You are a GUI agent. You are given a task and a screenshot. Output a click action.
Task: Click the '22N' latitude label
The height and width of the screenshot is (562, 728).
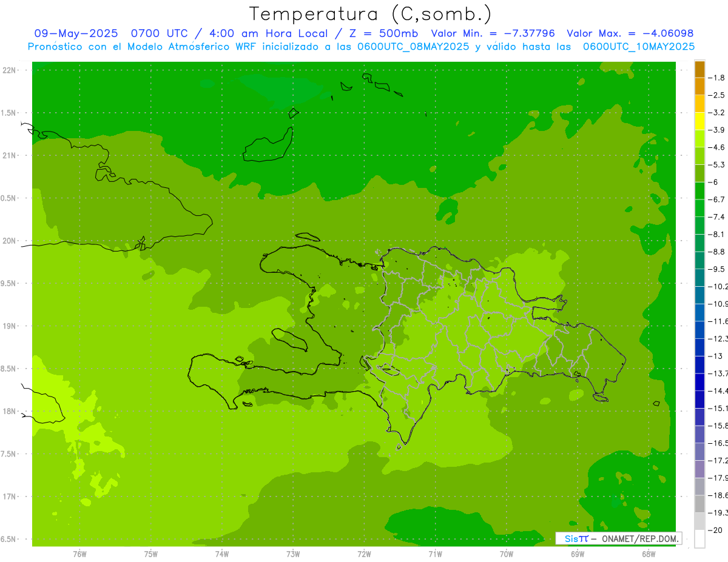(x=10, y=70)
